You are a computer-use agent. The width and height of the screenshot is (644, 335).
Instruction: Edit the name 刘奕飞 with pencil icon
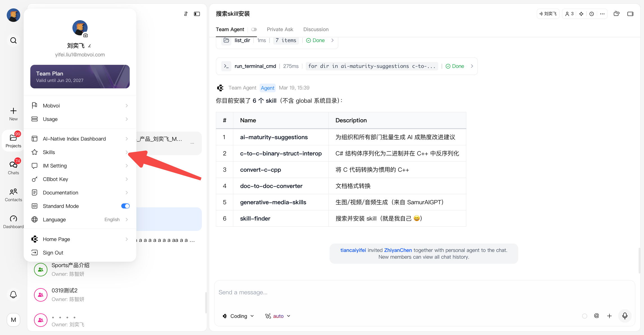[x=89, y=46]
